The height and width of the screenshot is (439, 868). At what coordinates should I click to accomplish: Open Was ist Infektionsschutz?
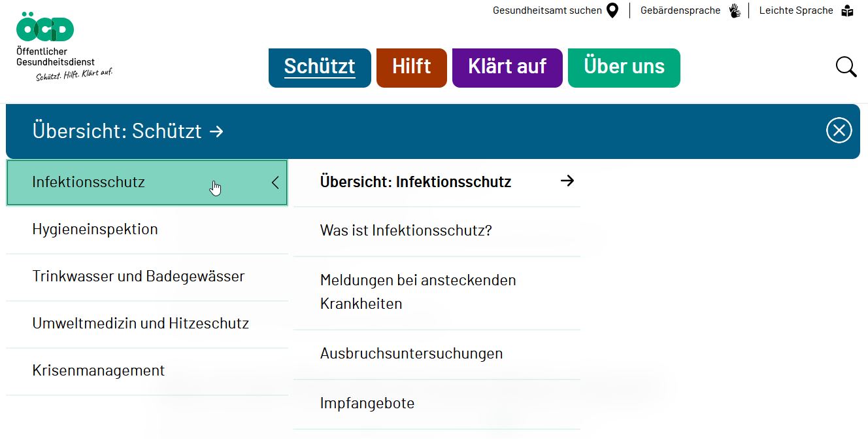coord(406,230)
